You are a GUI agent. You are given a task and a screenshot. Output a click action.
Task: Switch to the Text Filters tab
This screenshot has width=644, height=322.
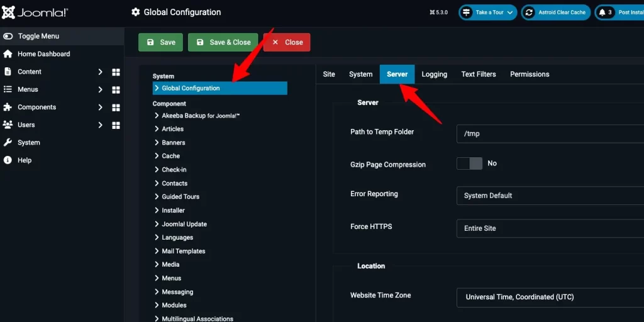tap(479, 74)
